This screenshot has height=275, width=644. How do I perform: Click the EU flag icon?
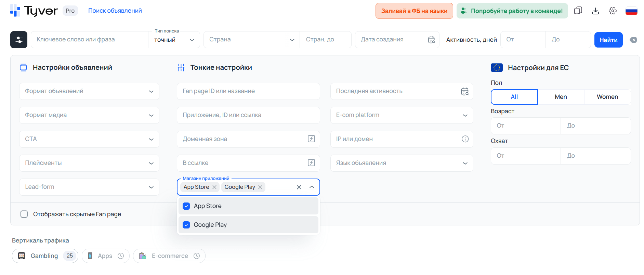coord(497,68)
